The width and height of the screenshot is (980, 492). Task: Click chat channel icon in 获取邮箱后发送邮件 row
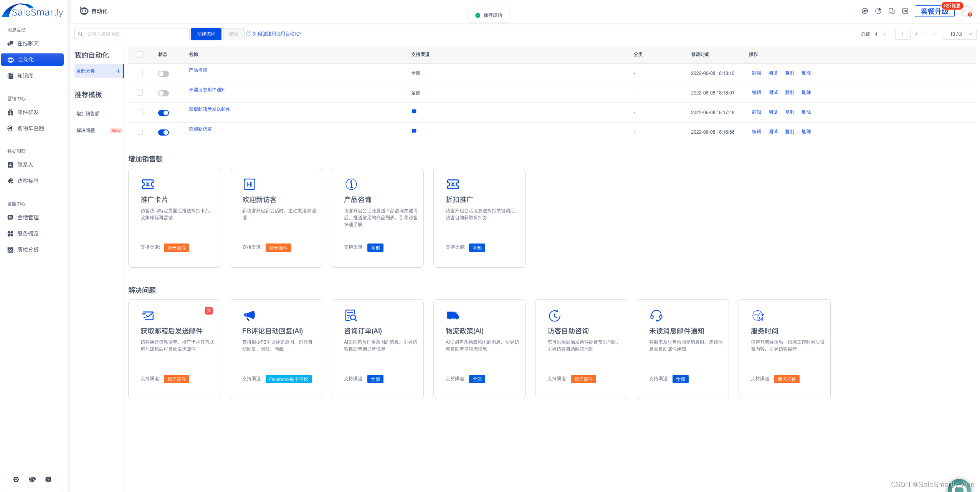(x=414, y=111)
